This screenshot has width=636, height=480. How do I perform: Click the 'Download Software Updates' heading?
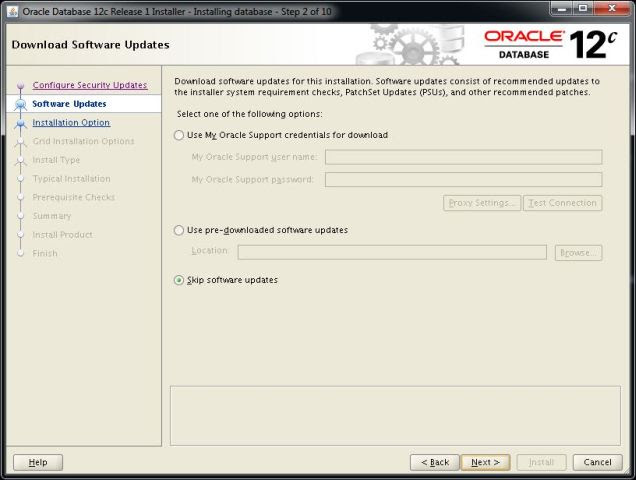coord(90,45)
